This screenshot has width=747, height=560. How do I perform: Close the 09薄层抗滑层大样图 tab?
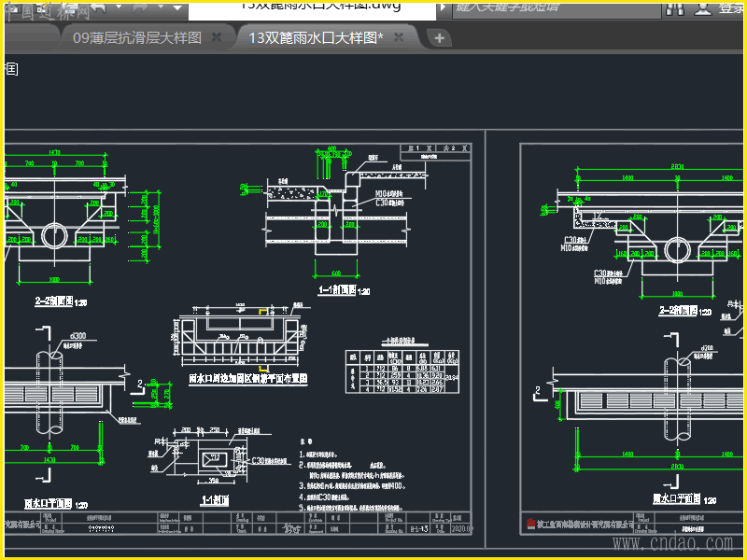tap(217, 37)
